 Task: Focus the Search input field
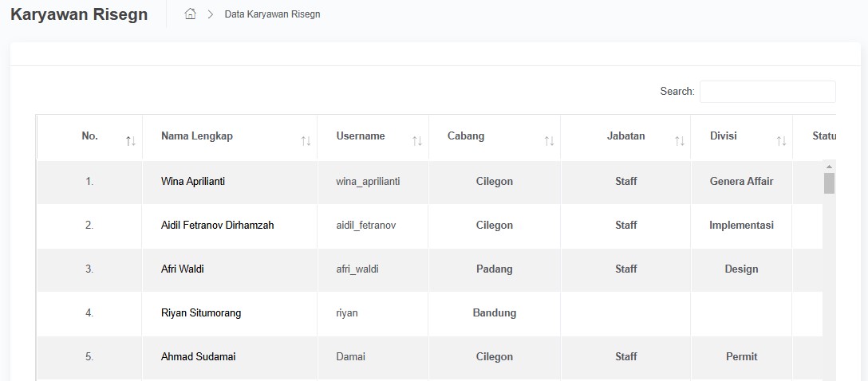767,92
